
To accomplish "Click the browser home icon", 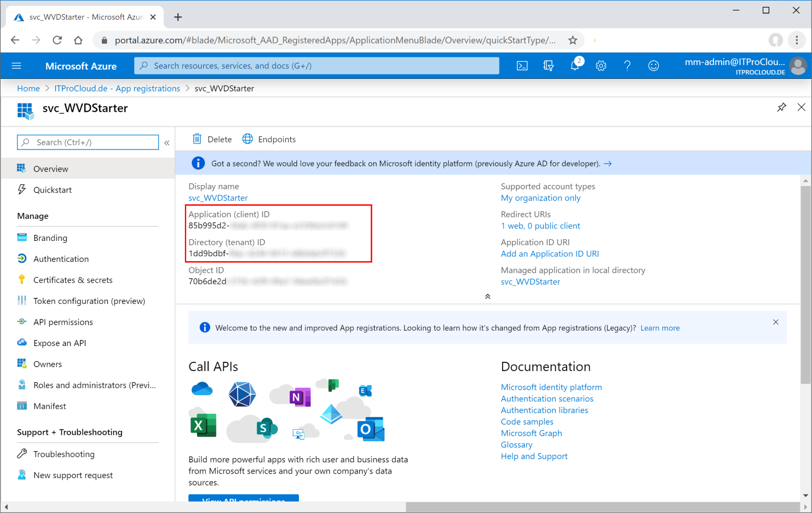I will pos(78,40).
